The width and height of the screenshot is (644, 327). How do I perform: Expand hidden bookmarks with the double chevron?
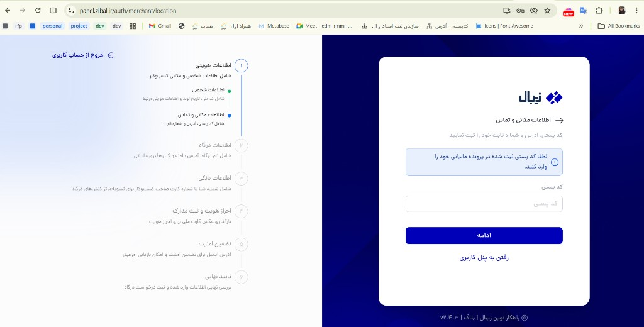(x=580, y=26)
